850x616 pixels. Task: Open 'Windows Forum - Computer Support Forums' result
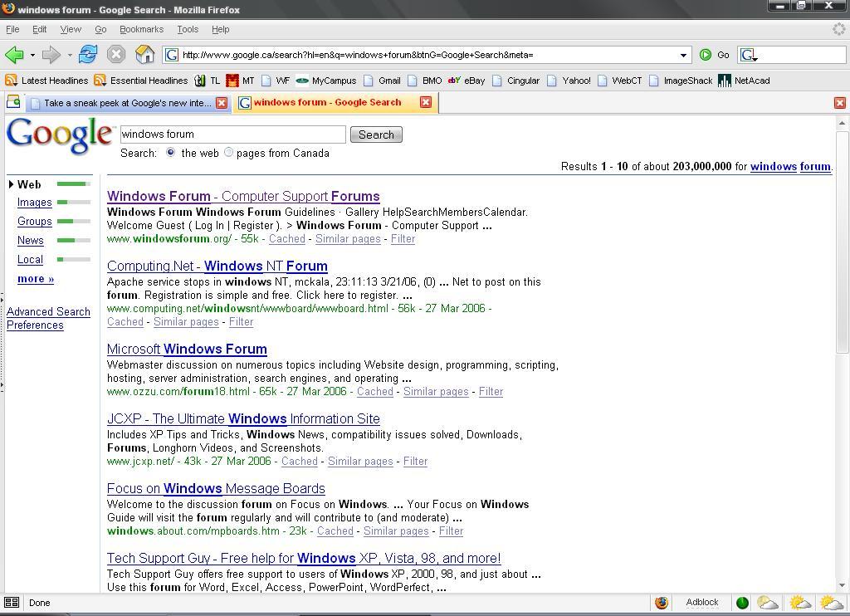pos(243,196)
